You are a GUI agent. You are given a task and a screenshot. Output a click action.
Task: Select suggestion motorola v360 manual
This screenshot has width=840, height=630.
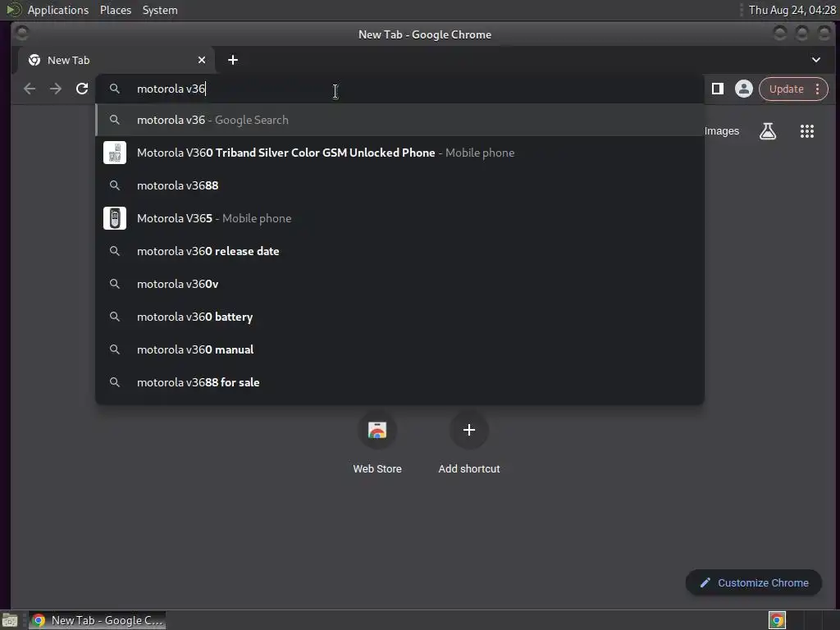(399, 349)
